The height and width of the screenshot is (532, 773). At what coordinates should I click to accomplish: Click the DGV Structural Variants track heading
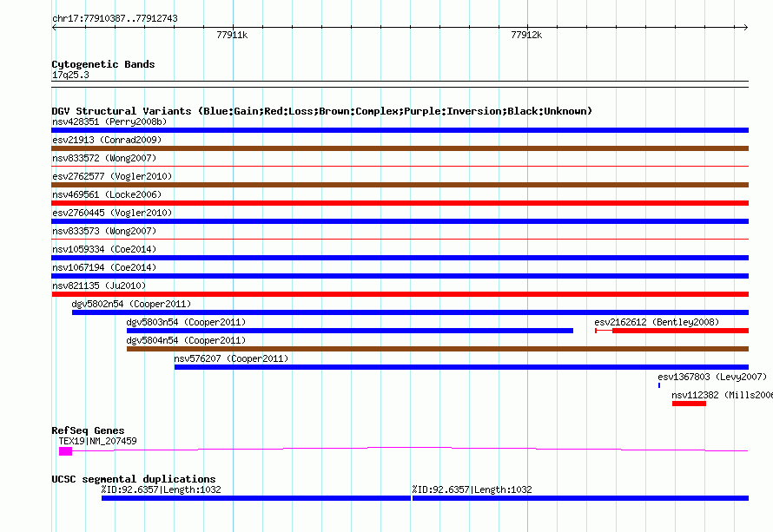click(x=322, y=111)
